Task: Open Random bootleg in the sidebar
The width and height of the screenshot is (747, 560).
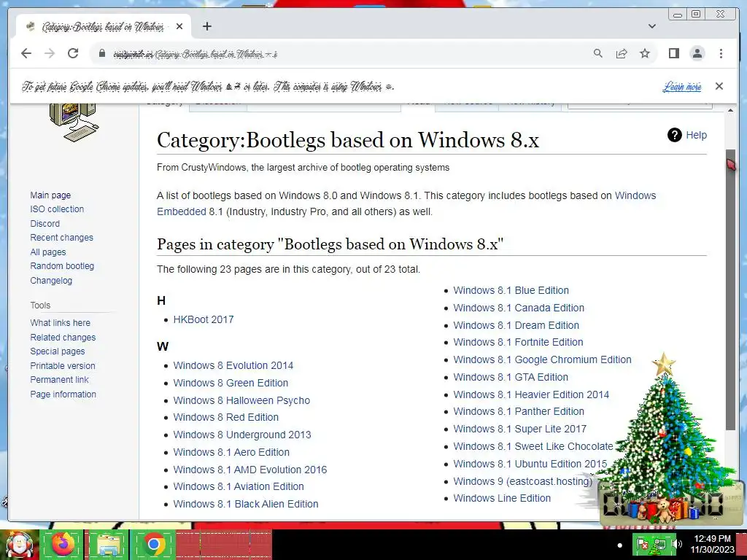Action: coord(63,266)
